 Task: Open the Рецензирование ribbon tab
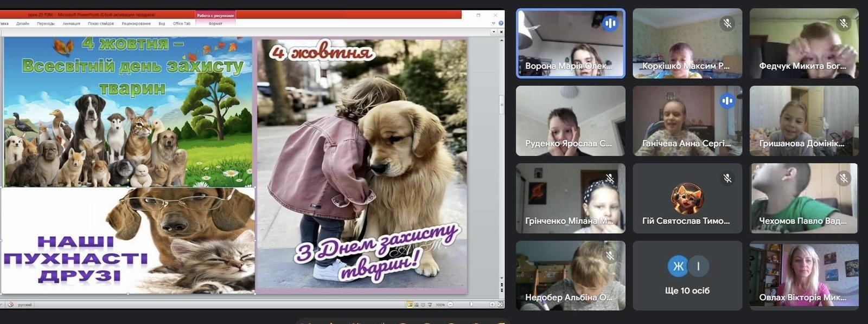point(136,24)
